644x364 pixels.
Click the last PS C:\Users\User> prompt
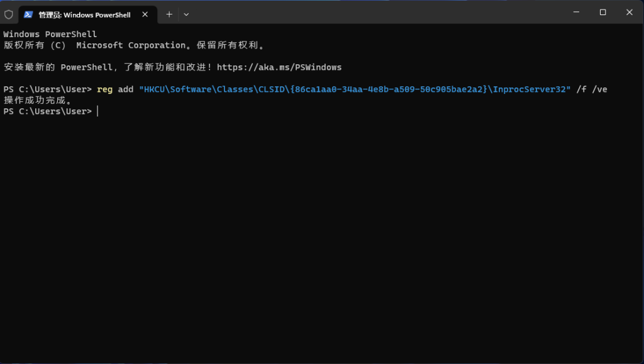48,111
